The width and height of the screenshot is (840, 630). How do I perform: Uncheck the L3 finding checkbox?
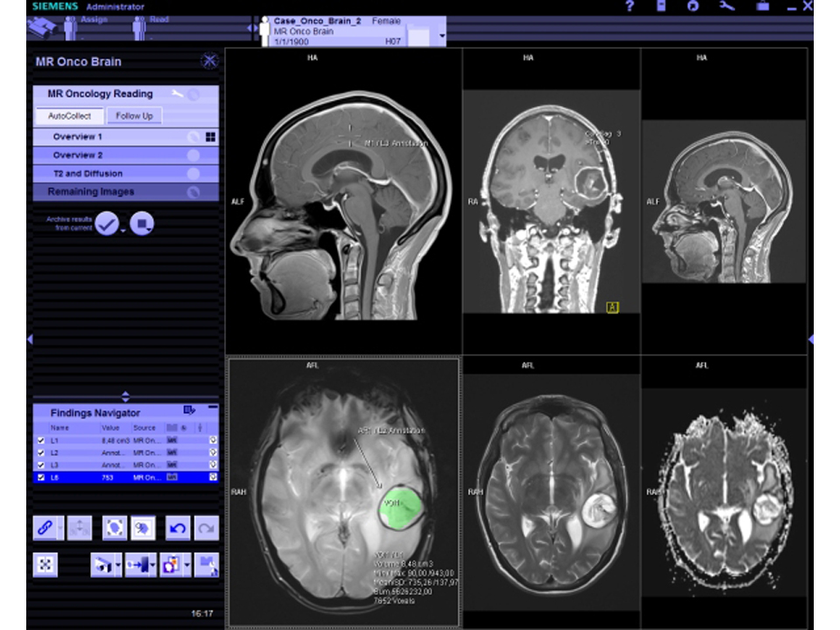pyautogui.click(x=41, y=465)
